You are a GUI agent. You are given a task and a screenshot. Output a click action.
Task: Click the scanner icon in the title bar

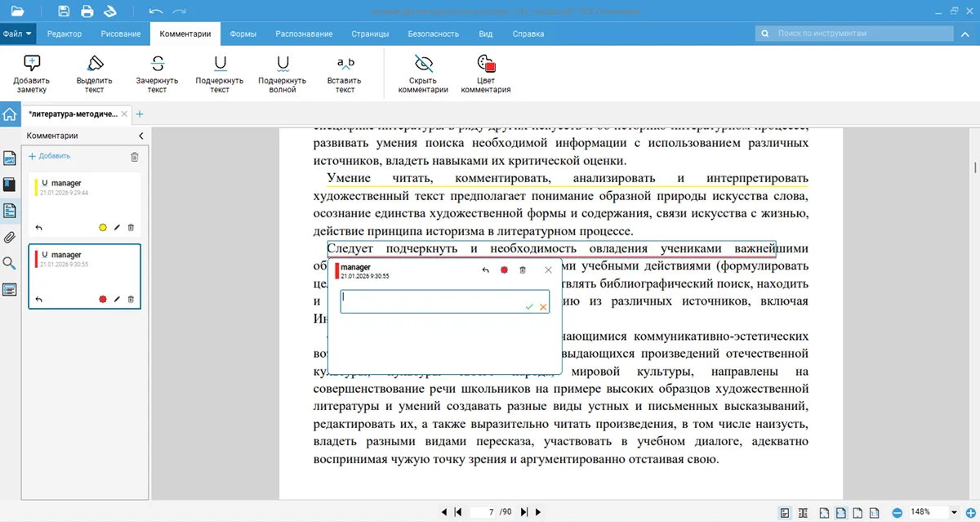(x=109, y=11)
